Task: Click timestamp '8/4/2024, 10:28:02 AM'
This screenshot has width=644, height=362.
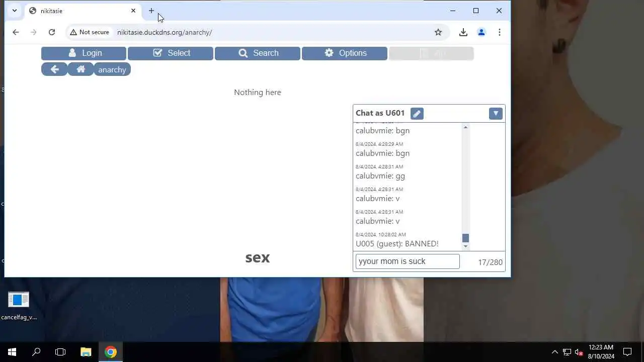Action: (x=381, y=234)
